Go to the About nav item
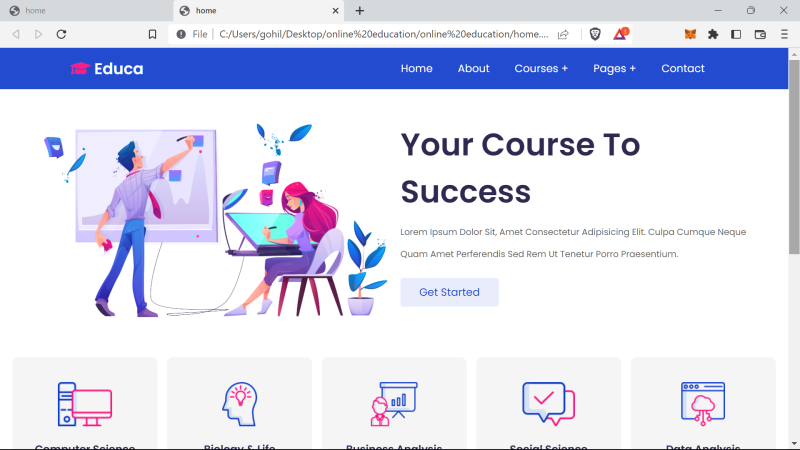The width and height of the screenshot is (800, 450). pyautogui.click(x=473, y=68)
